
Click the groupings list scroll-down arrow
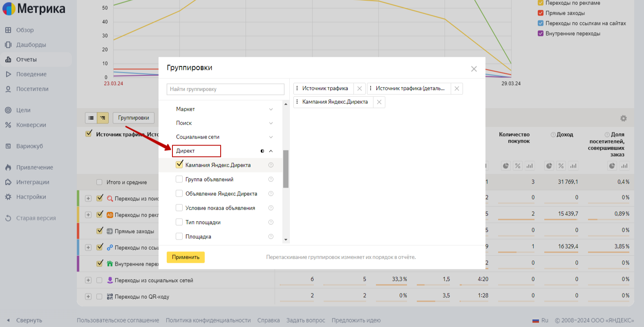point(286,240)
